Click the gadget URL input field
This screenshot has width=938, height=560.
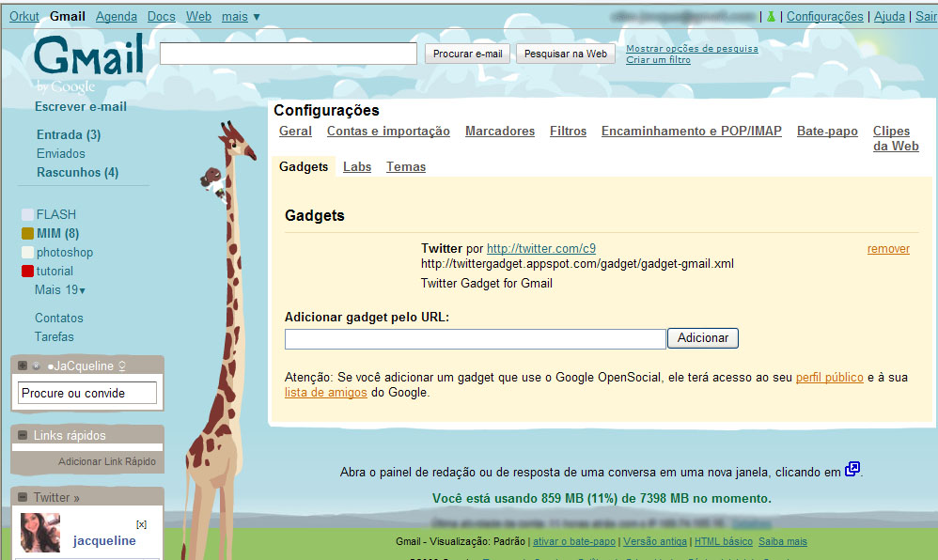pyautogui.click(x=475, y=338)
